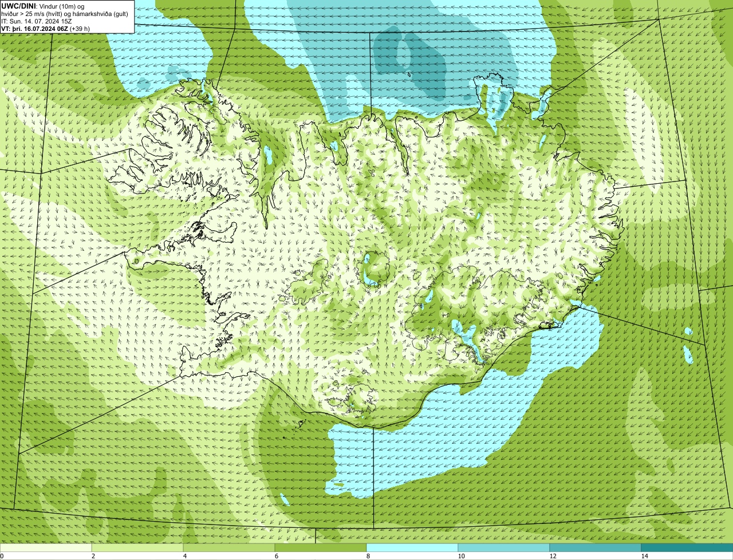Click the legend label "14"
The height and width of the screenshot is (560, 733).
[644, 556]
